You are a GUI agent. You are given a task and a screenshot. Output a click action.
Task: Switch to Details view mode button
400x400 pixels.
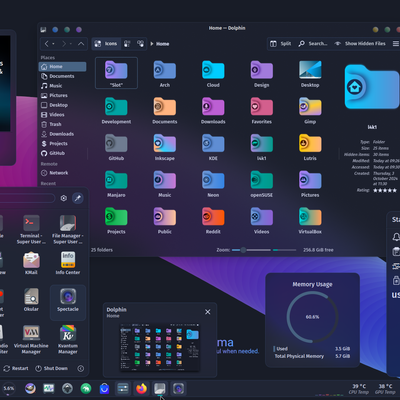140,44
